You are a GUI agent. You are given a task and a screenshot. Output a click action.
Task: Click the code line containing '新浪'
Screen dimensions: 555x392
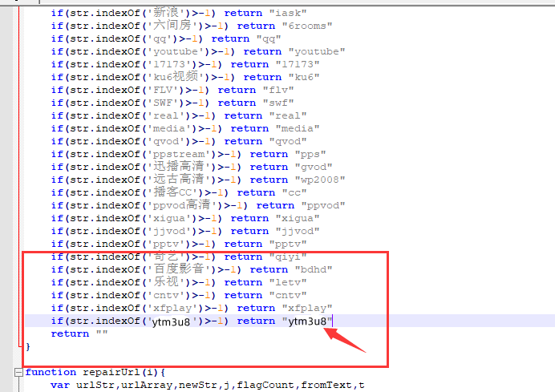pyautogui.click(x=179, y=13)
